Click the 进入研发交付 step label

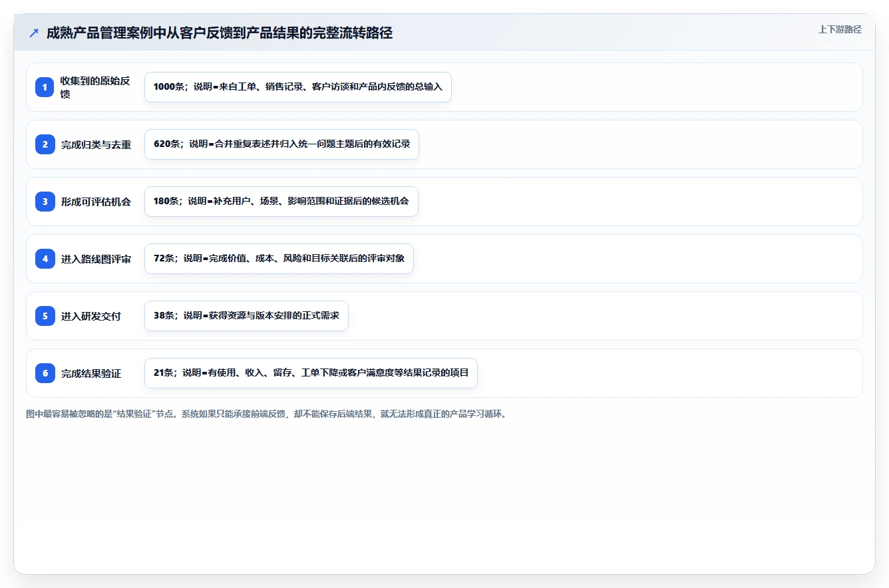[x=91, y=317]
